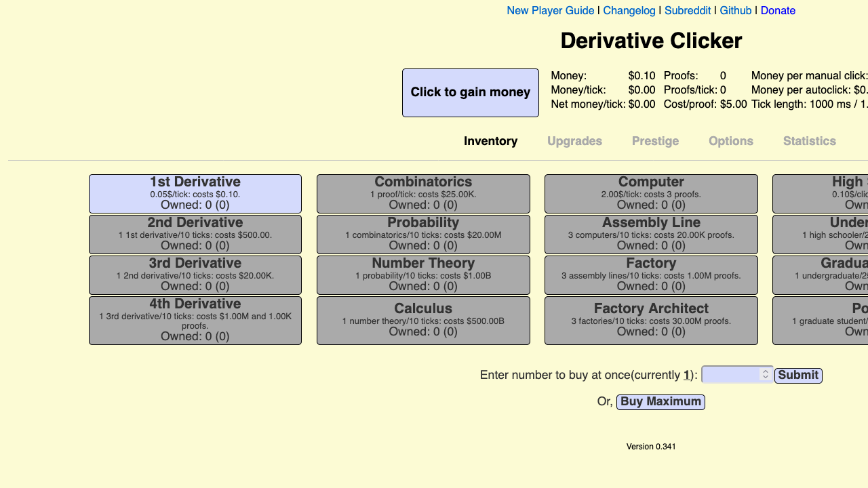
Task: Click the "Net money/tick:" label
Action: click(x=588, y=104)
